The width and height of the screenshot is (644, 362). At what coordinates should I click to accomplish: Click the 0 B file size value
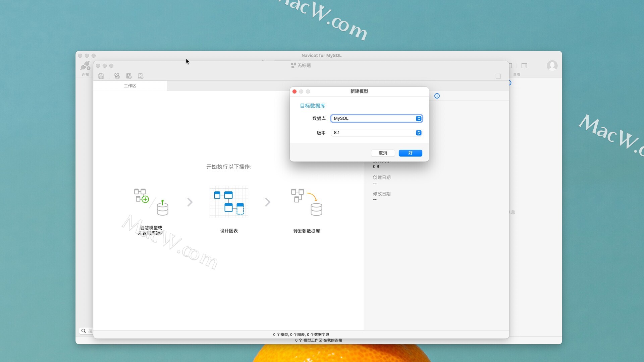376,167
